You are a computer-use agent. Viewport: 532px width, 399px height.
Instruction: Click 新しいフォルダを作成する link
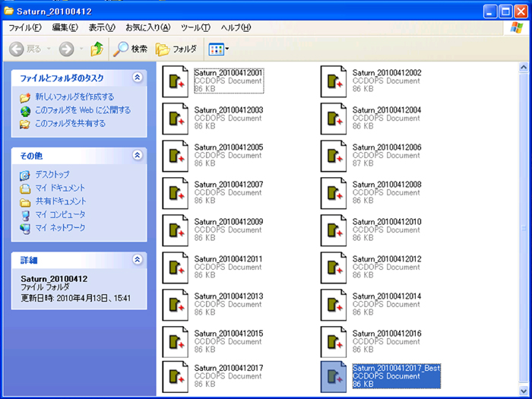click(74, 97)
